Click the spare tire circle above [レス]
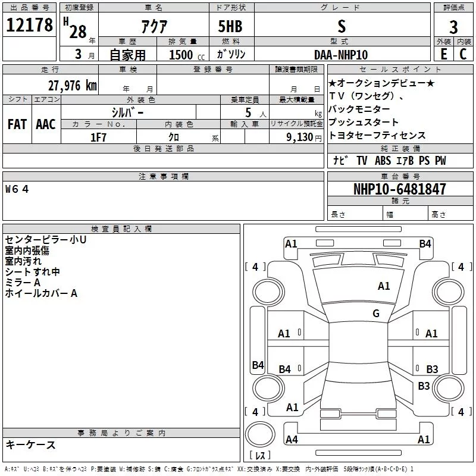This screenshot has width=476, height=476. [x=260, y=434]
